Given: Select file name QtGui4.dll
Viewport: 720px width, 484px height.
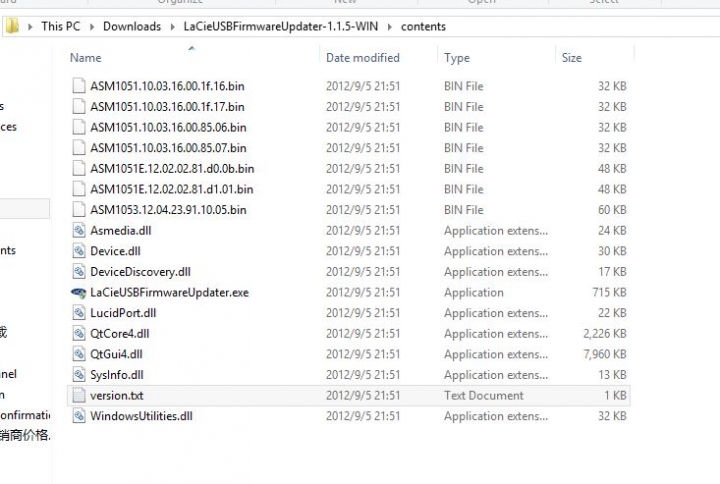Looking at the screenshot, I should (x=116, y=354).
